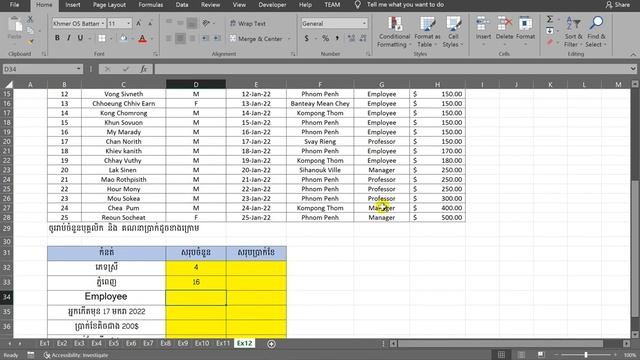Image resolution: width=640 pixels, height=360 pixels.
Task: Expand the Name Box dropdown arrow
Action: click(x=78, y=69)
